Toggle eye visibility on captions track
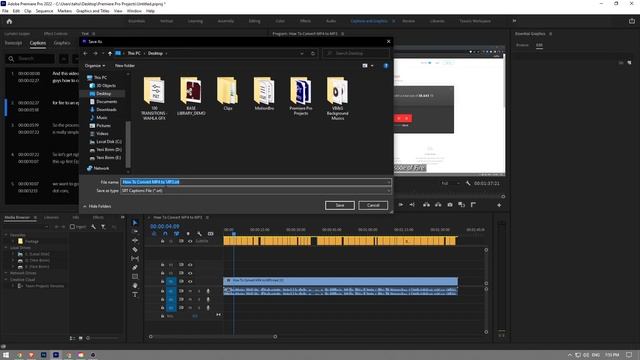This screenshot has height=360, width=640. [190, 241]
